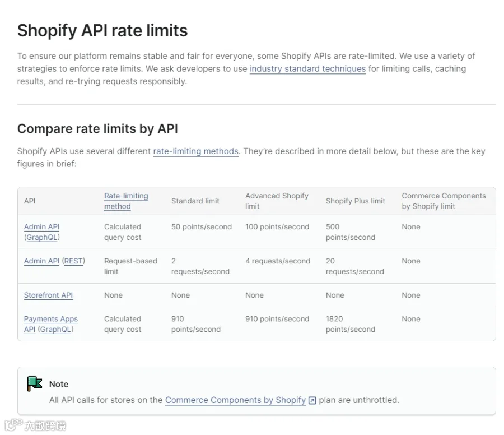Image resolution: width=504 pixels, height=435 pixels.
Task: Click the green flag Note icon
Action: (x=34, y=383)
